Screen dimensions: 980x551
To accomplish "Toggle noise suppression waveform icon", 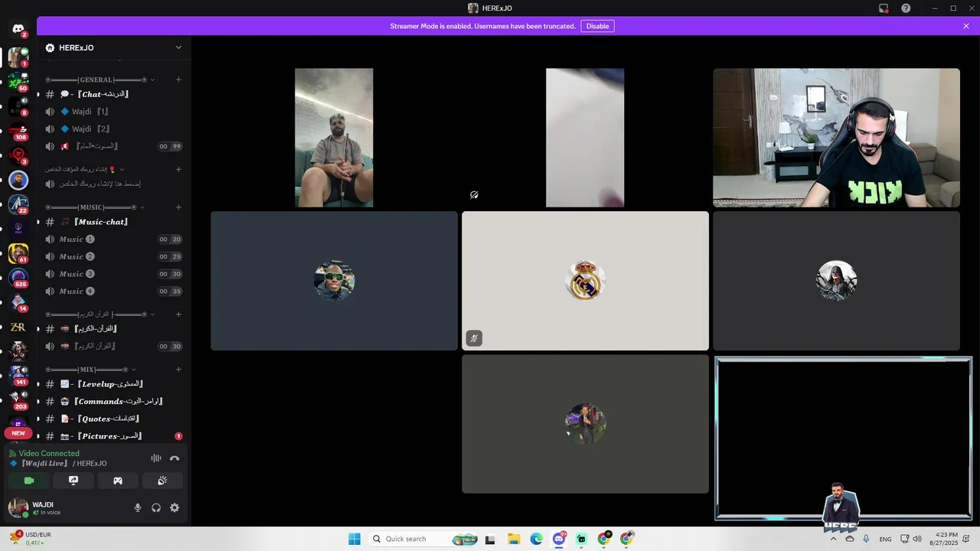I will click(156, 458).
